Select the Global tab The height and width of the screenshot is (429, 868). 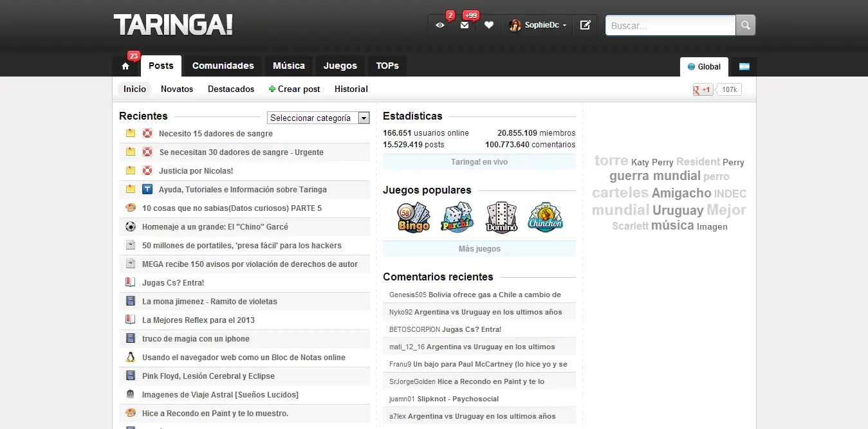[x=704, y=67]
